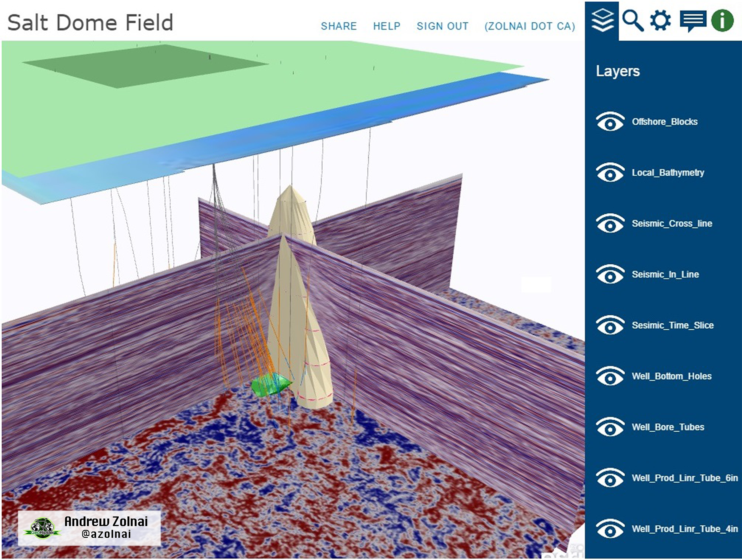Open the HELP menu
Image resolution: width=742 pixels, height=560 pixels.
click(387, 26)
